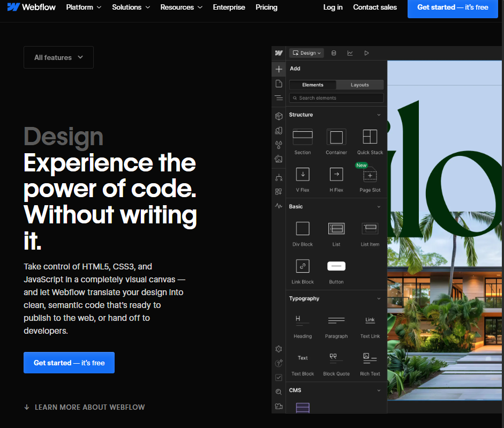Open the Logic flow icon in sidebar
This screenshot has height=428, width=504.
[279, 177]
